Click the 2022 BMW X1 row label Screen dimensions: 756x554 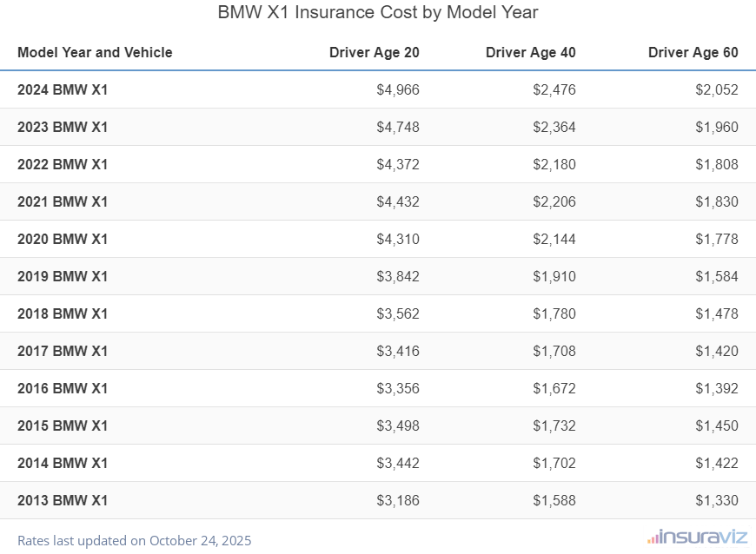63,164
